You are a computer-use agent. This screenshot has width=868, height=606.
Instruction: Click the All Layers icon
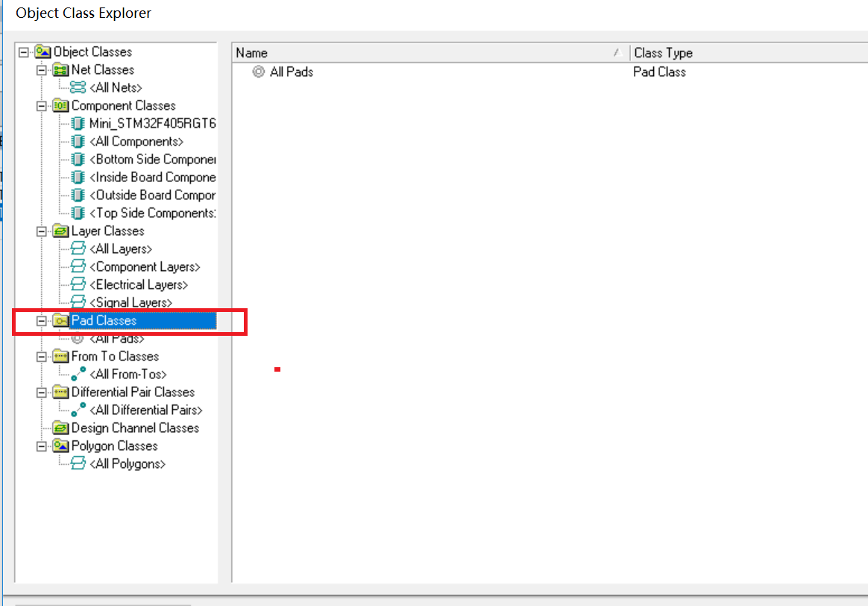[x=78, y=249]
